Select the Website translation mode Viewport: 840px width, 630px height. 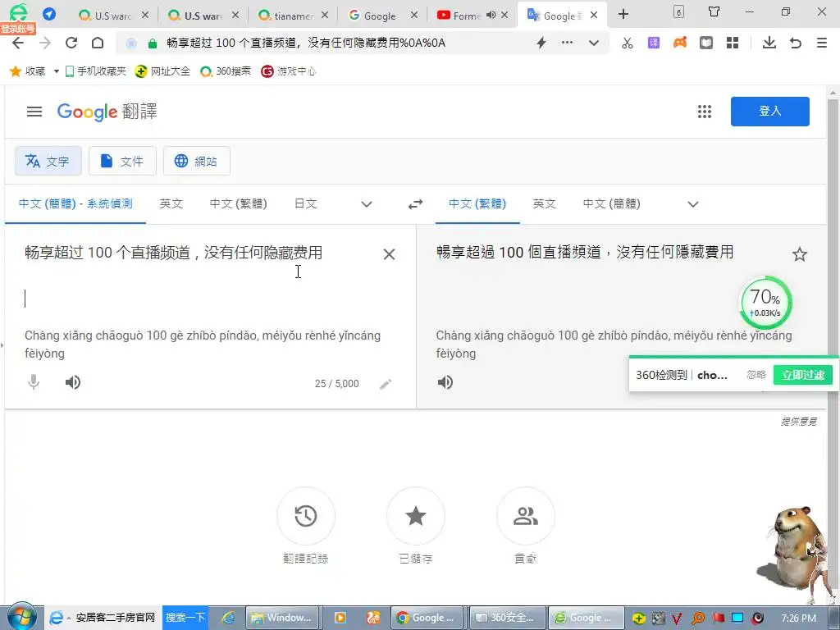point(197,161)
